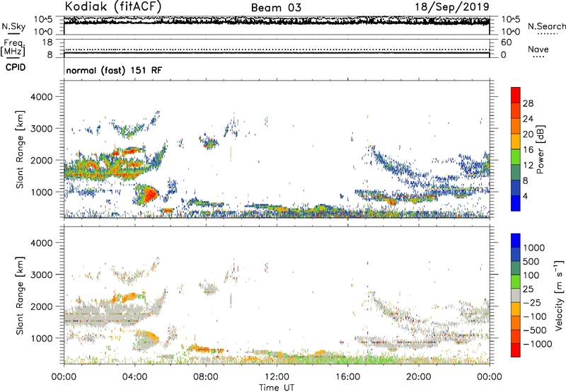
Task: Click the power panel 'Slant Range [km]' label
Action: pyautogui.click(x=20, y=149)
